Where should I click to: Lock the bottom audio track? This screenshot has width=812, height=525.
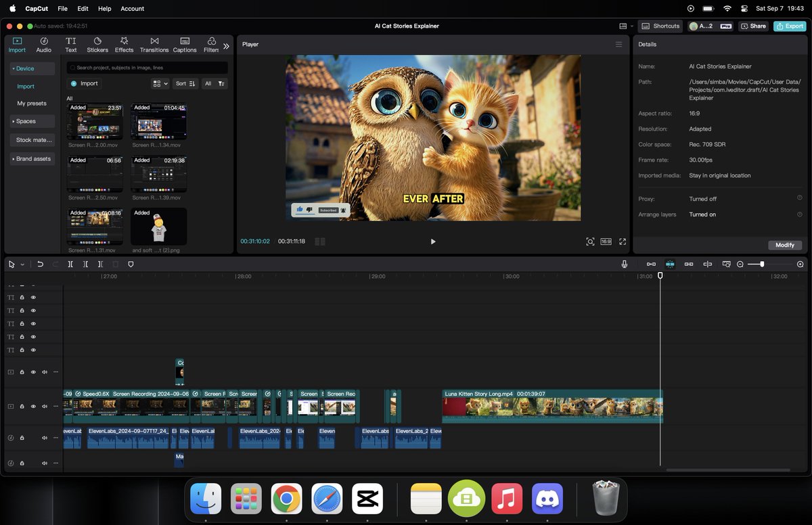click(x=22, y=463)
